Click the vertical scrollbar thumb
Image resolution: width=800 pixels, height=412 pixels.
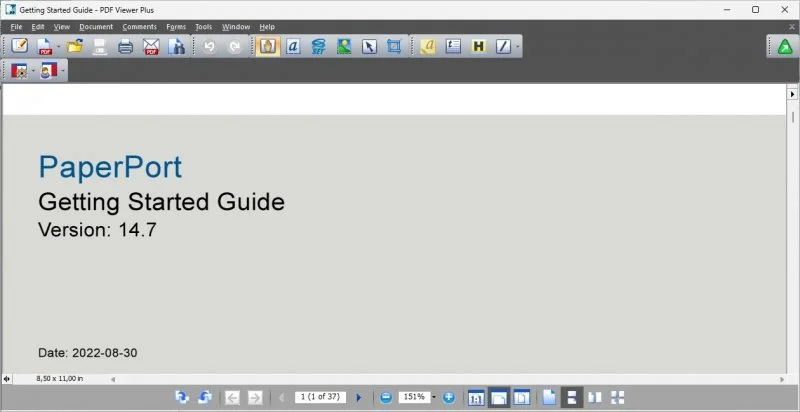point(793,117)
